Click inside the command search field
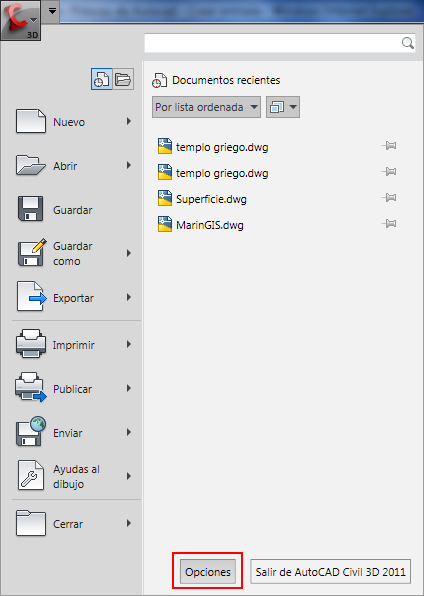The image size is (424, 596). [279, 43]
